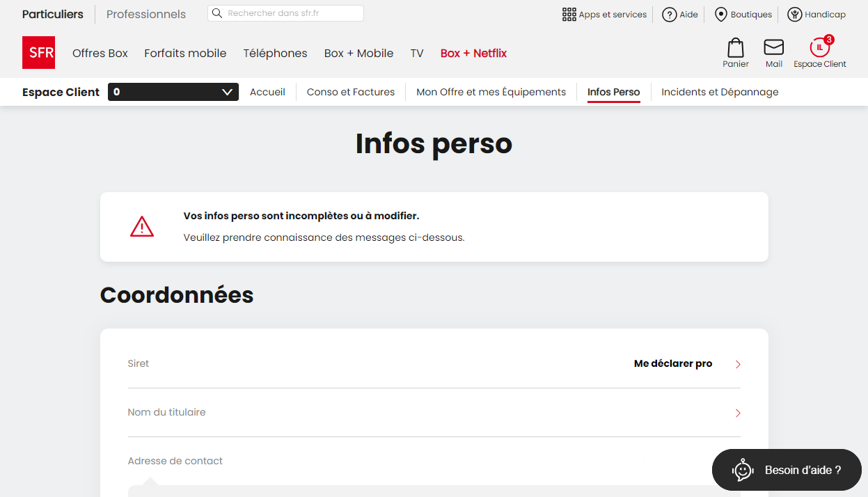
Task: Click the red warning triangle icon
Action: click(142, 226)
